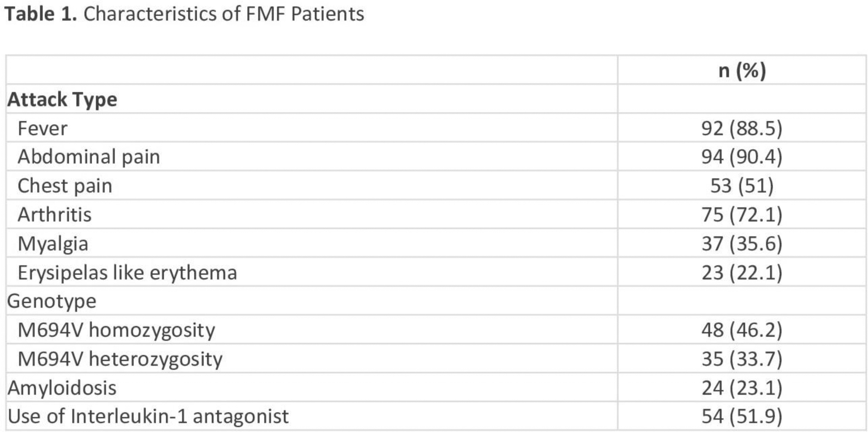Select the '24 (23.1)' value cell

[742, 388]
